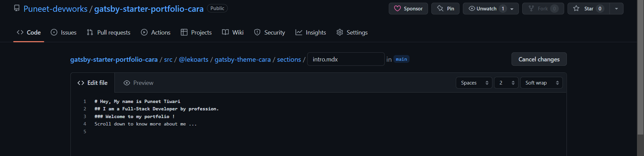Pin this repository using the Pin button
The width and height of the screenshot is (644, 156).
pos(445,8)
